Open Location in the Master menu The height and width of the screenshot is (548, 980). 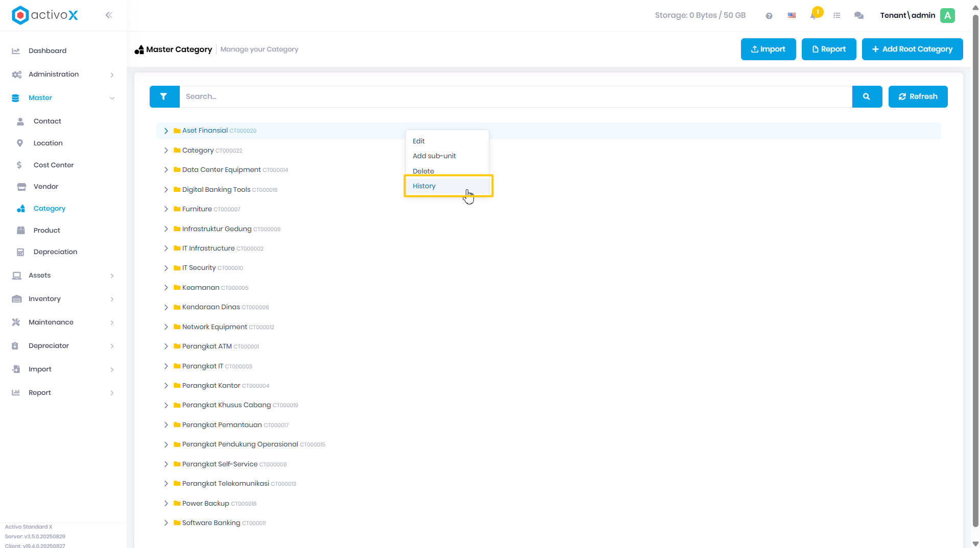coord(48,143)
